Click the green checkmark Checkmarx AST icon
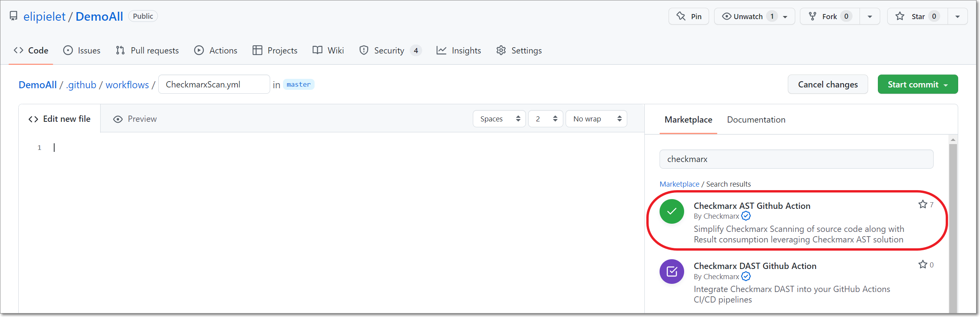 click(x=672, y=211)
